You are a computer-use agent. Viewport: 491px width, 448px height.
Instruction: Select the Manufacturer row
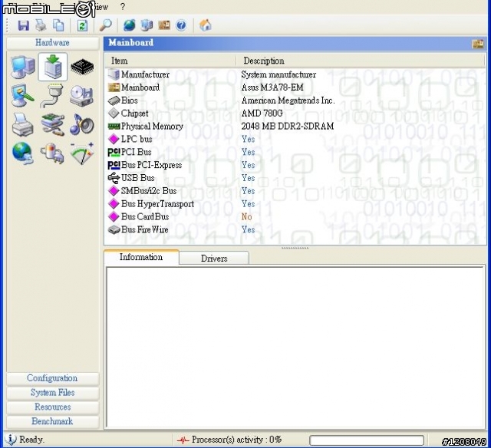pos(295,74)
